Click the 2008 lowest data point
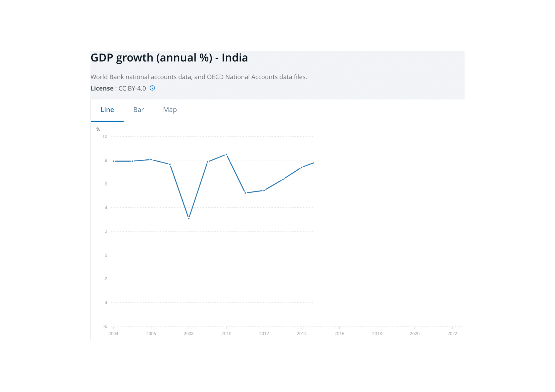The image size is (555, 392). pyautogui.click(x=189, y=218)
